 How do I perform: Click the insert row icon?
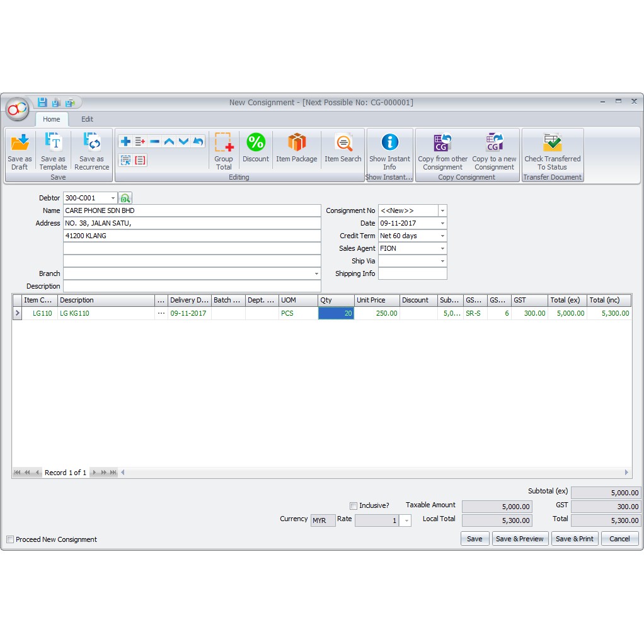point(140,142)
